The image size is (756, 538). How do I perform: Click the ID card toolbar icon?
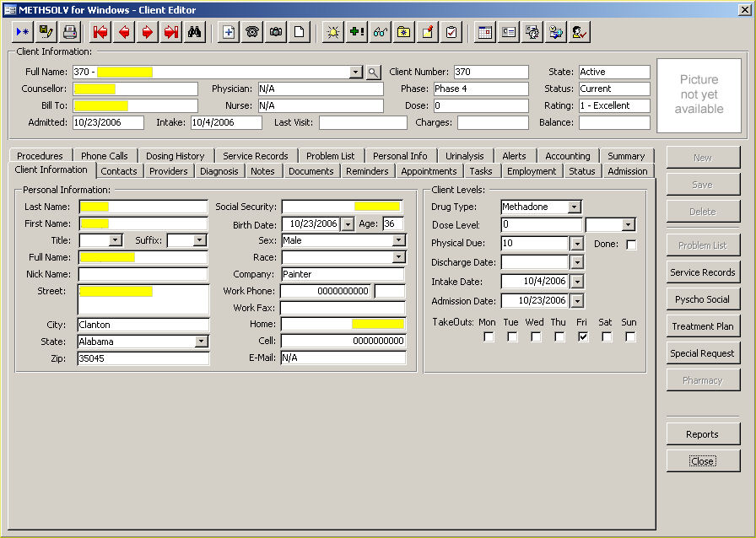point(509,32)
